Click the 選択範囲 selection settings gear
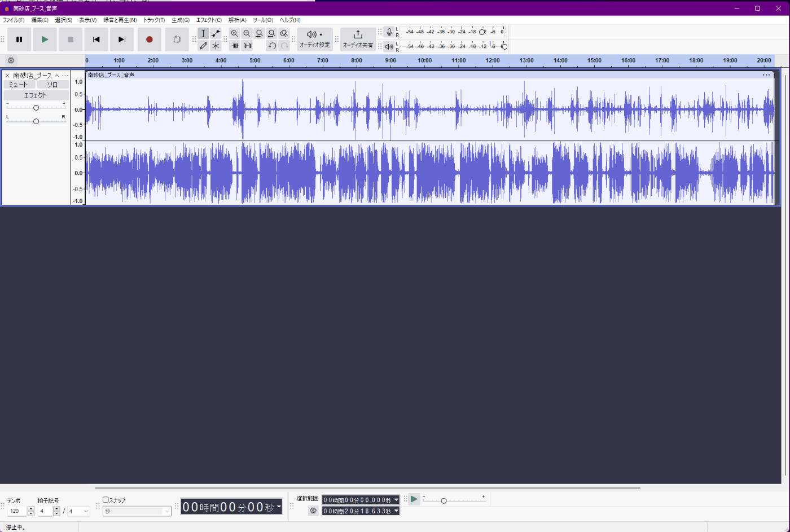790x532 pixels. tap(313, 511)
